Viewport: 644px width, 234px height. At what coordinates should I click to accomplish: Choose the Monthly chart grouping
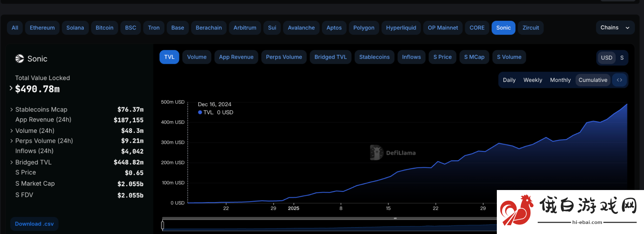click(x=560, y=80)
